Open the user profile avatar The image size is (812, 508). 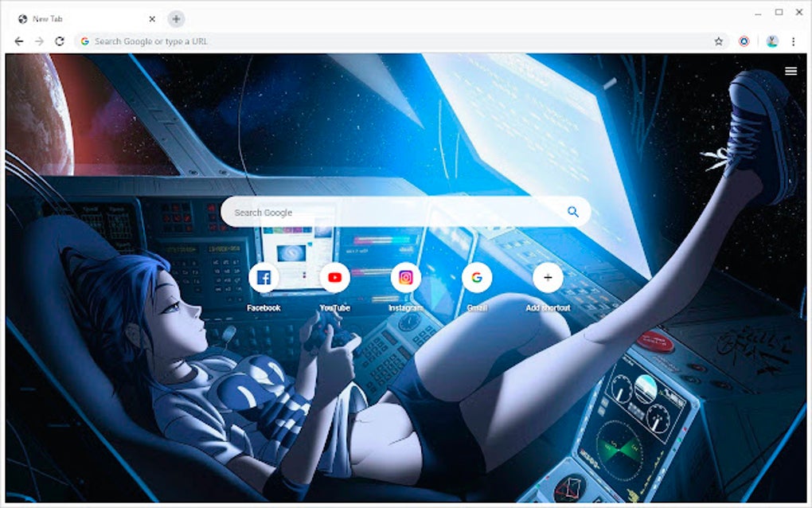[772, 41]
